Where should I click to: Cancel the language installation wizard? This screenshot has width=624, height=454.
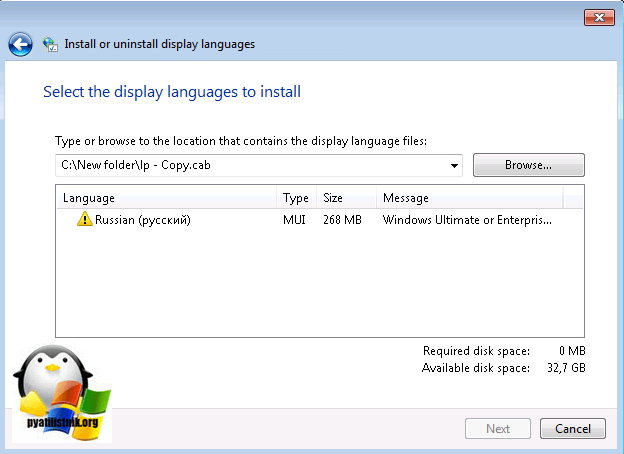573,429
